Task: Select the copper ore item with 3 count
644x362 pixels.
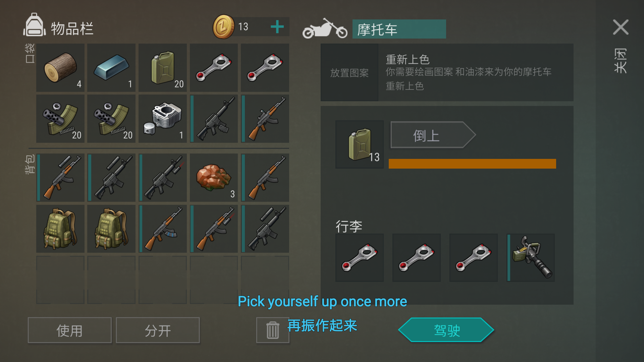Action: tap(214, 178)
